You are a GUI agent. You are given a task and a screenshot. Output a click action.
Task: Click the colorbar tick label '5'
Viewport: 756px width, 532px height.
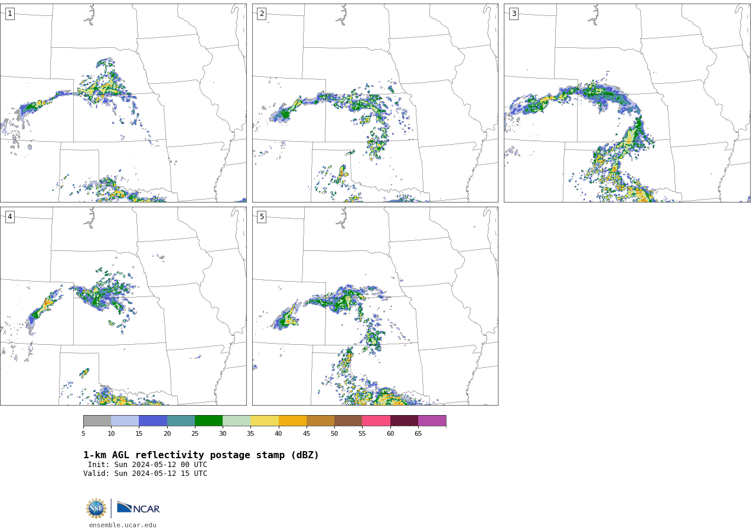83,434
